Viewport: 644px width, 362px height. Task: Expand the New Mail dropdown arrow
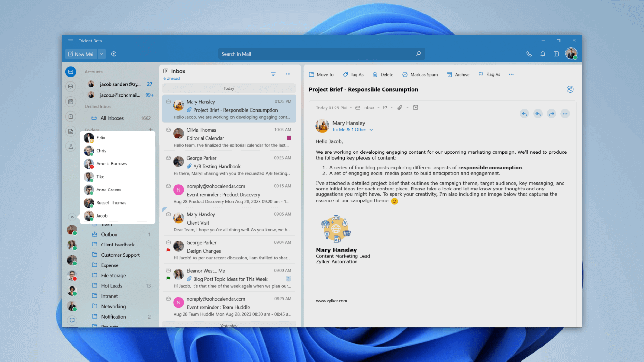pyautogui.click(x=101, y=54)
